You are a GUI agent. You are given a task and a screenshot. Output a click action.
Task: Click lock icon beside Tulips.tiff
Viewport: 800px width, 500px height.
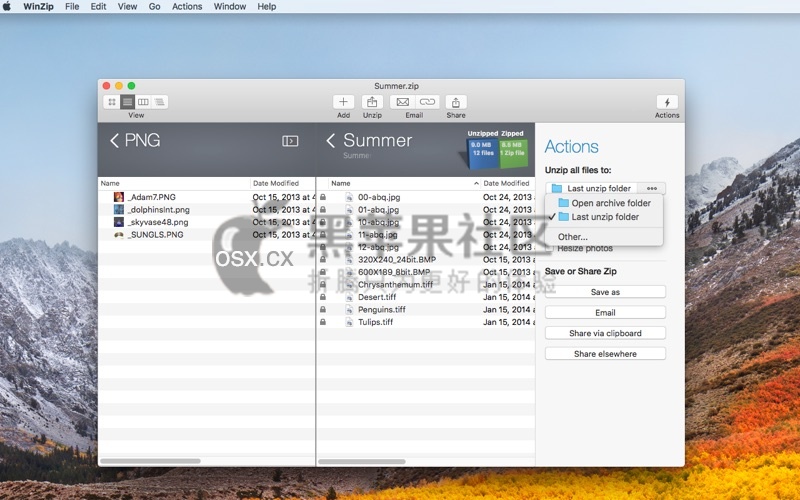click(323, 322)
